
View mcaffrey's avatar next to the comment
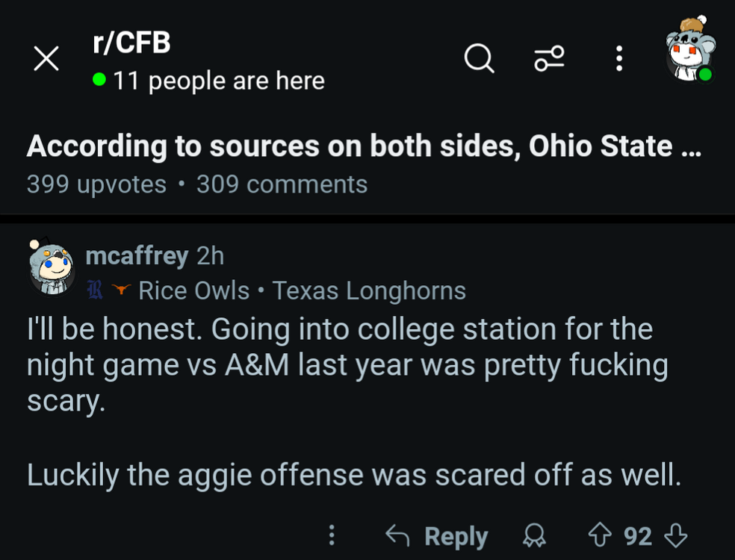click(52, 267)
